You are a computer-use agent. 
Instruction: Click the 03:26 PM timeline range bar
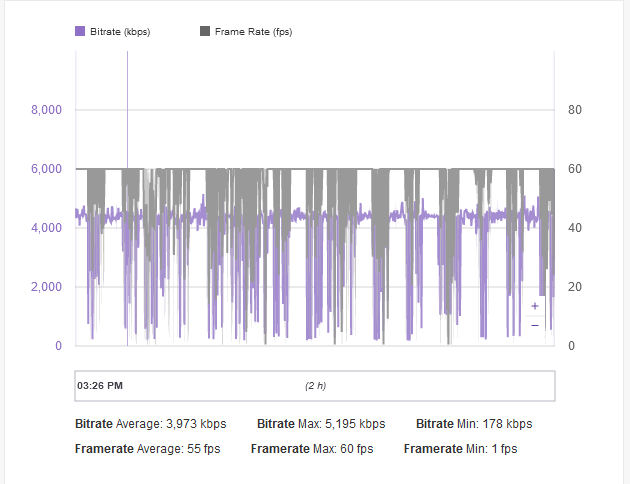click(315, 386)
